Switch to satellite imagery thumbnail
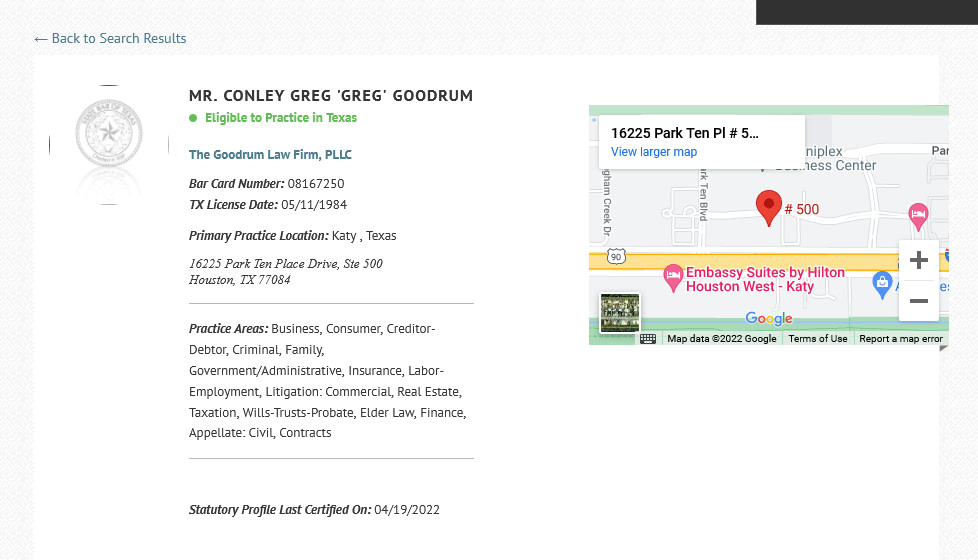Screen dimensions: 978x560 [619, 312]
